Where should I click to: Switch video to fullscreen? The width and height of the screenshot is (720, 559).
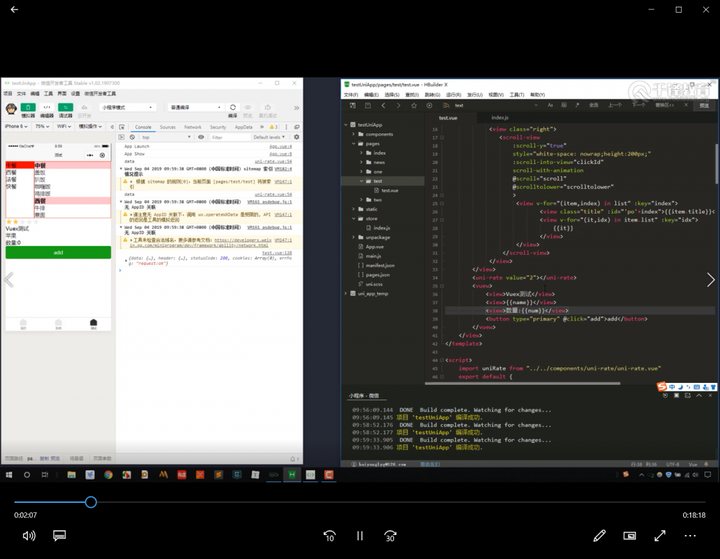[660, 536]
